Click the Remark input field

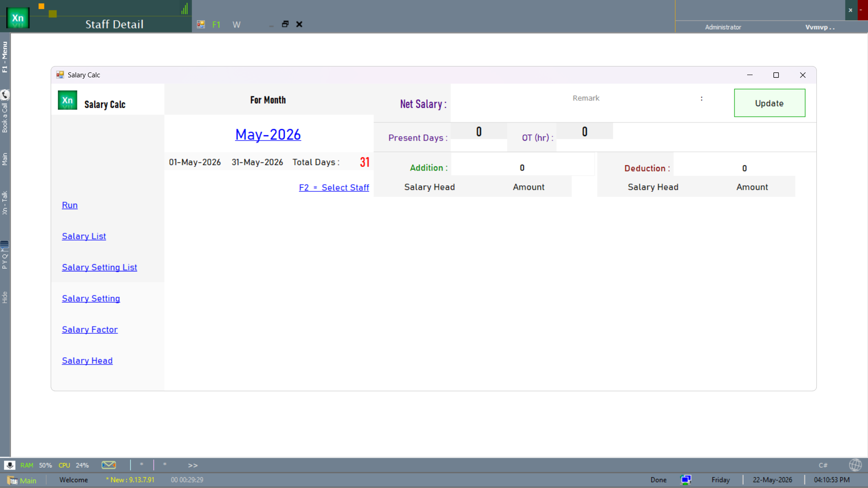pos(586,98)
